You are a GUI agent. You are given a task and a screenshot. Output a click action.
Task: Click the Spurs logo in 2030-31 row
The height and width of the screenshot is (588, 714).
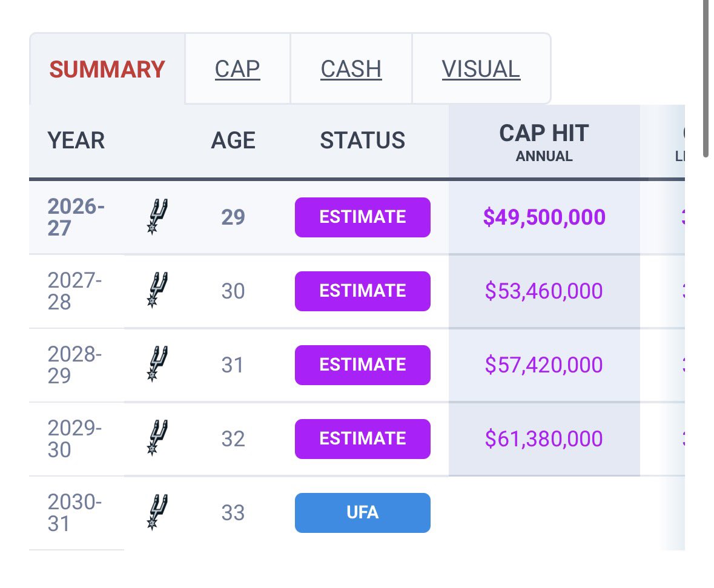[x=157, y=512]
